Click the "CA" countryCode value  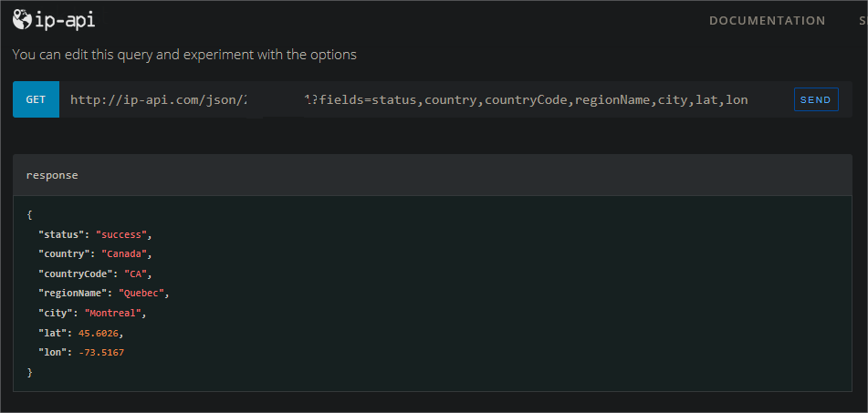pyautogui.click(x=136, y=274)
